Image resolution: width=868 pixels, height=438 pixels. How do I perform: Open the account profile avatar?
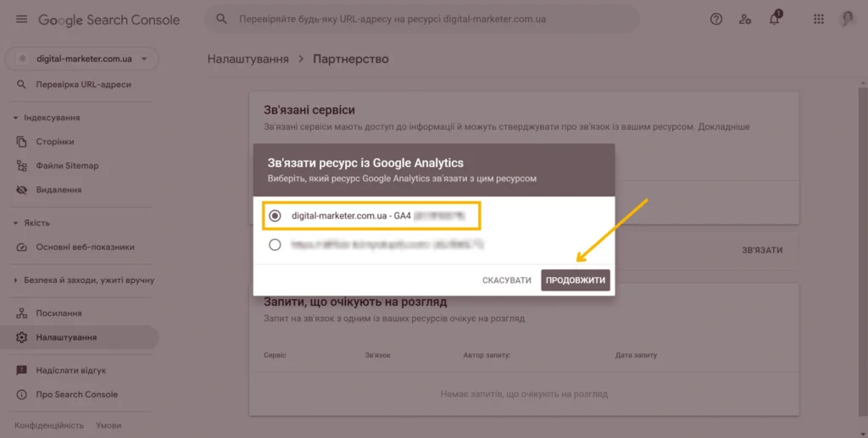coord(848,19)
